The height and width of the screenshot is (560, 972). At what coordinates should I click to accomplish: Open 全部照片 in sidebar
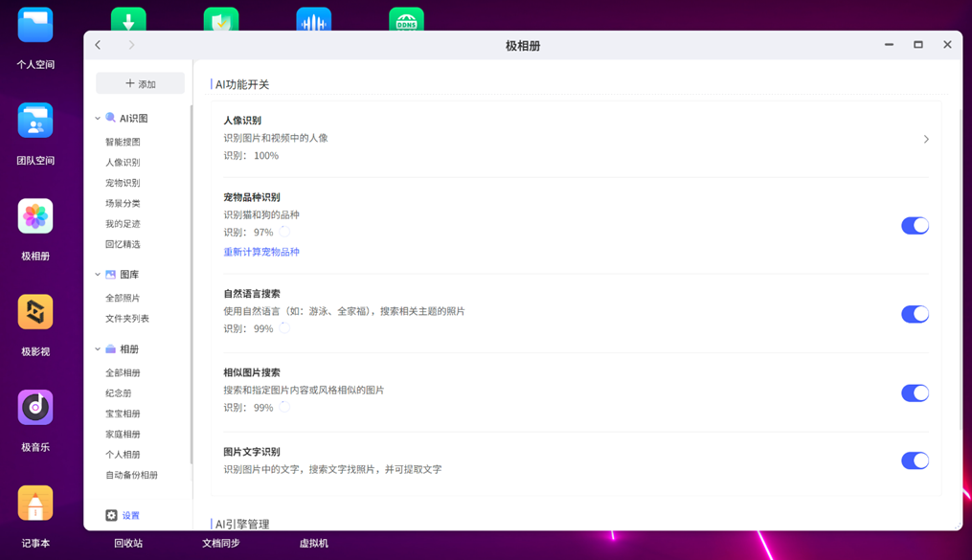[123, 298]
